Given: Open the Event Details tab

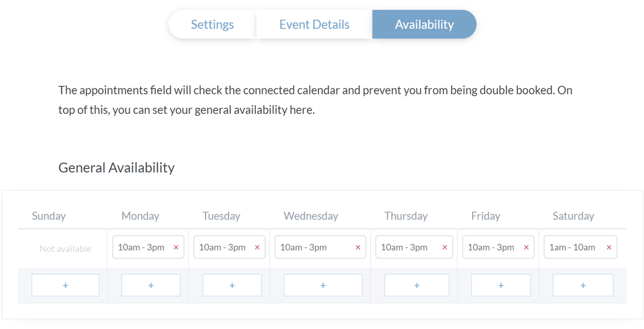Looking at the screenshot, I should 314,25.
